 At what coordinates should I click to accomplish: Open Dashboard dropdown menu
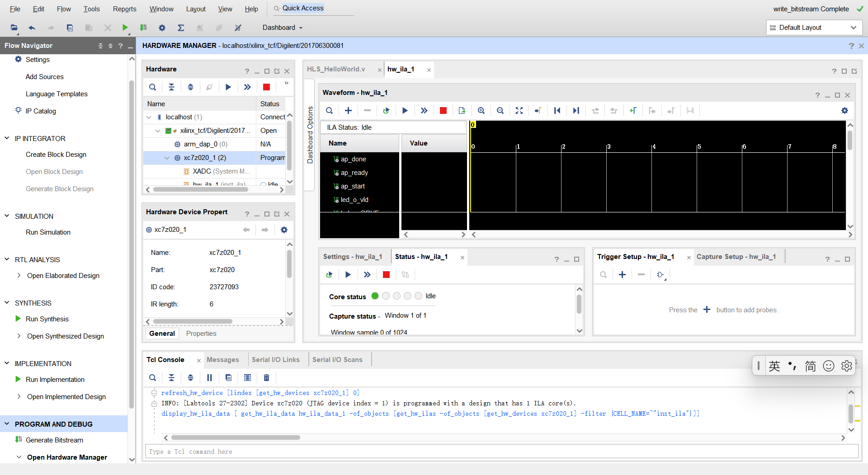(x=283, y=28)
